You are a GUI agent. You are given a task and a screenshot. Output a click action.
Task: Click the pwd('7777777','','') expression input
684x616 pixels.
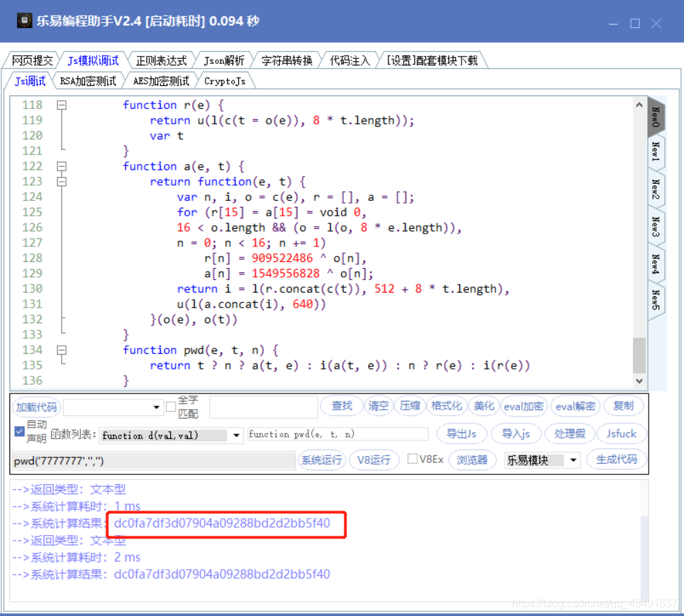154,461
